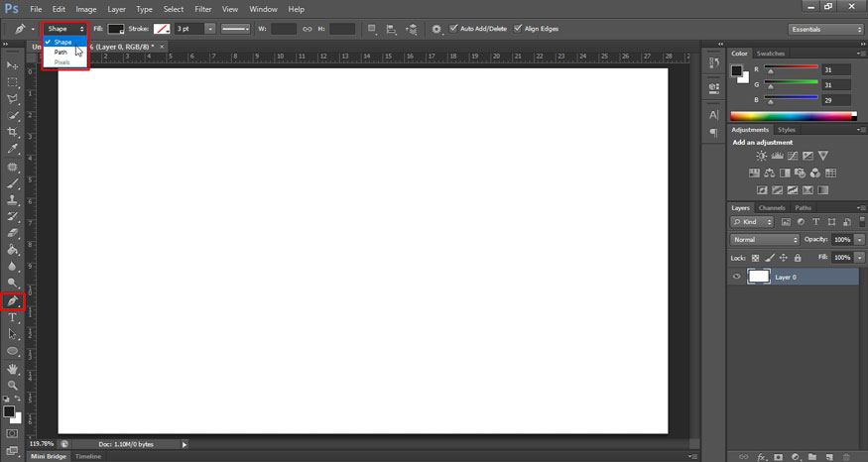Select the Move tool
868x462 pixels.
coord(13,65)
